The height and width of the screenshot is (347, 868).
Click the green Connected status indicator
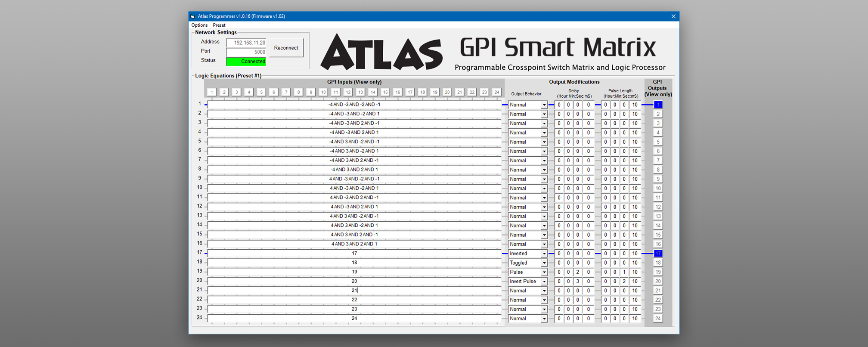246,62
